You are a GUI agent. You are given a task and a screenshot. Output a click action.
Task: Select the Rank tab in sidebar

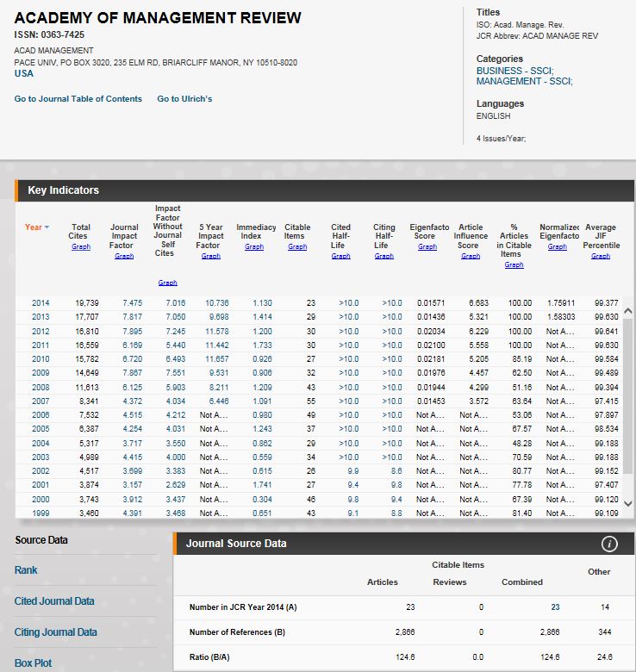point(26,570)
